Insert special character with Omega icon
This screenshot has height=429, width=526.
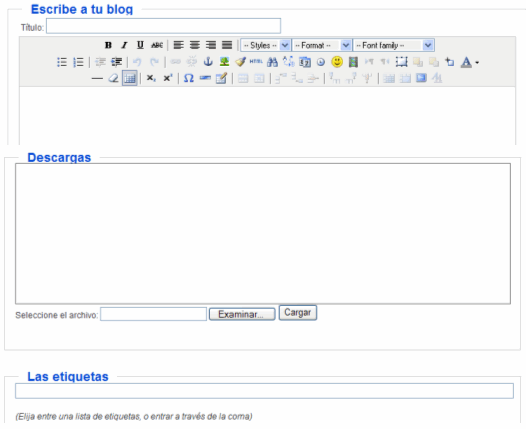click(189, 78)
